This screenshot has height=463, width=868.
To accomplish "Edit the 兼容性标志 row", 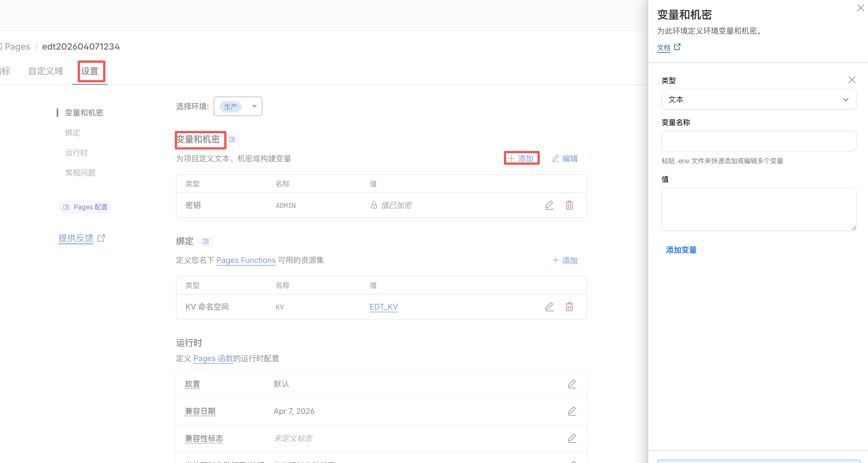I will pyautogui.click(x=572, y=438).
